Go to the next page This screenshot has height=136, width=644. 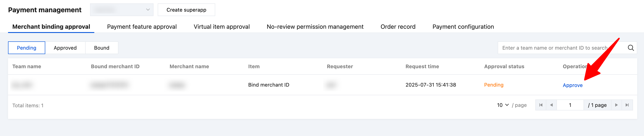coord(616,105)
